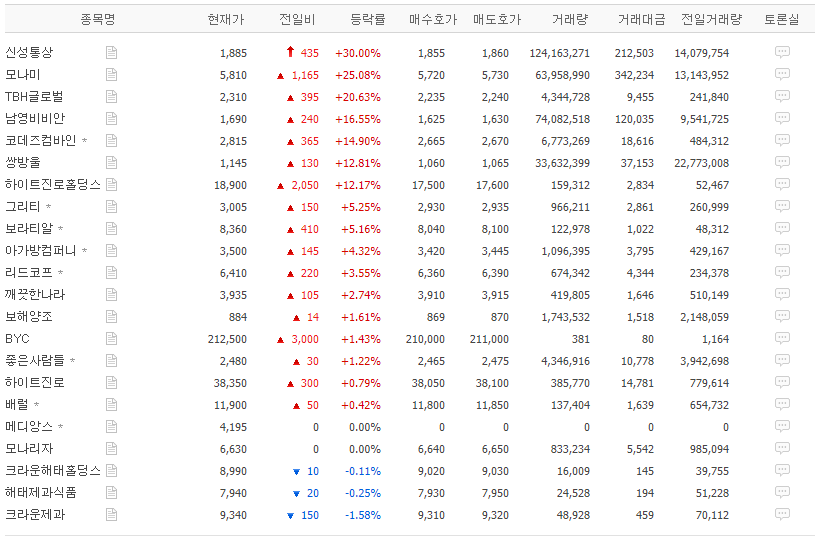Open discussion room icon for 보해양조
This screenshot has height=541, width=821.
point(782,316)
